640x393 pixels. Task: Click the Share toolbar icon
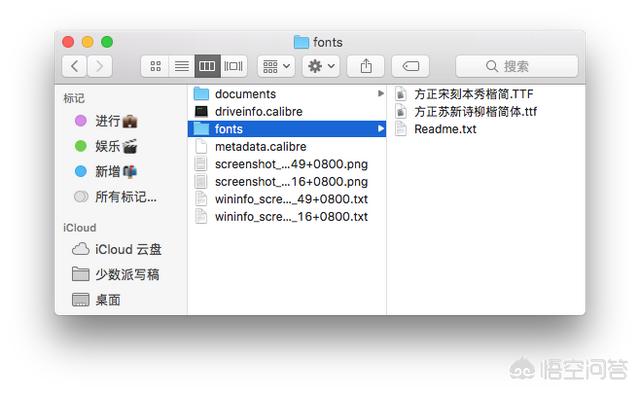366,66
